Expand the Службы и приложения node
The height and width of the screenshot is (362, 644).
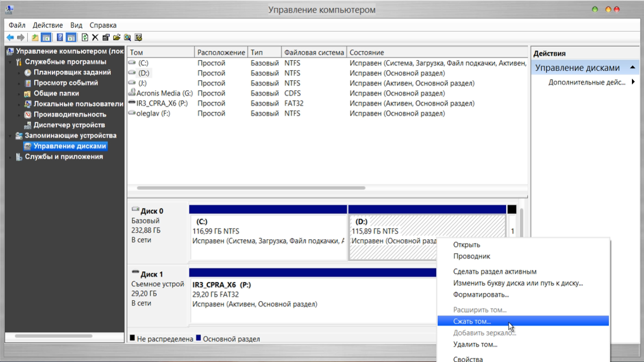point(11,157)
